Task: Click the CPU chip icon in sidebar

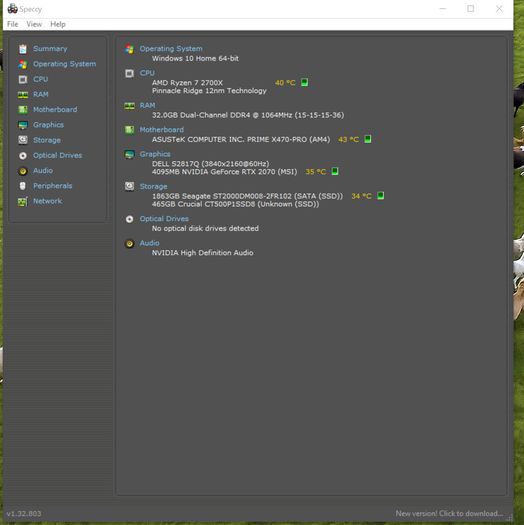Action: click(23, 79)
